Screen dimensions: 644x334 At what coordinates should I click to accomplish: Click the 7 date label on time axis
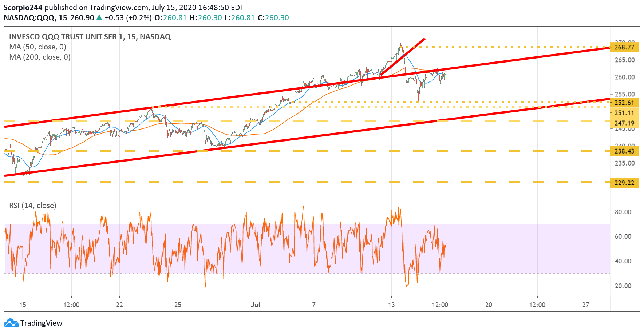tap(314, 305)
